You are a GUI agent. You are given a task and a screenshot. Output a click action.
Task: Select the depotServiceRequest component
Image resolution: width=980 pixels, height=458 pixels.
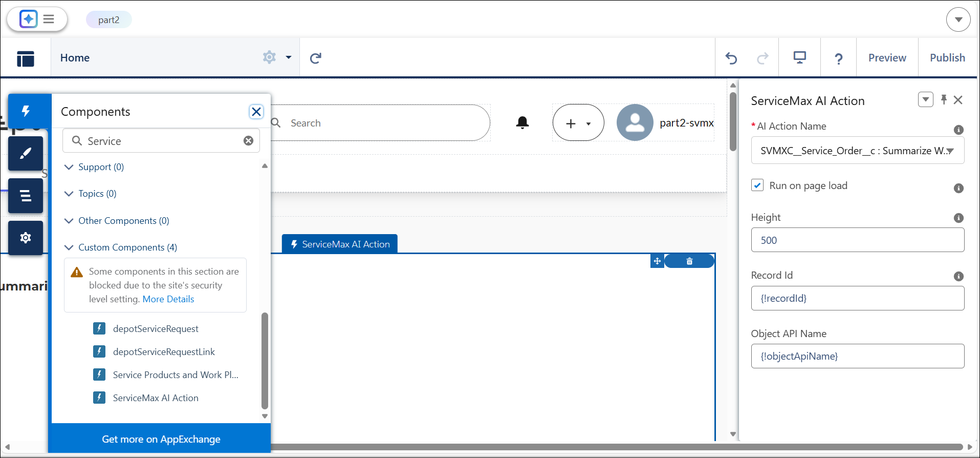pos(156,329)
